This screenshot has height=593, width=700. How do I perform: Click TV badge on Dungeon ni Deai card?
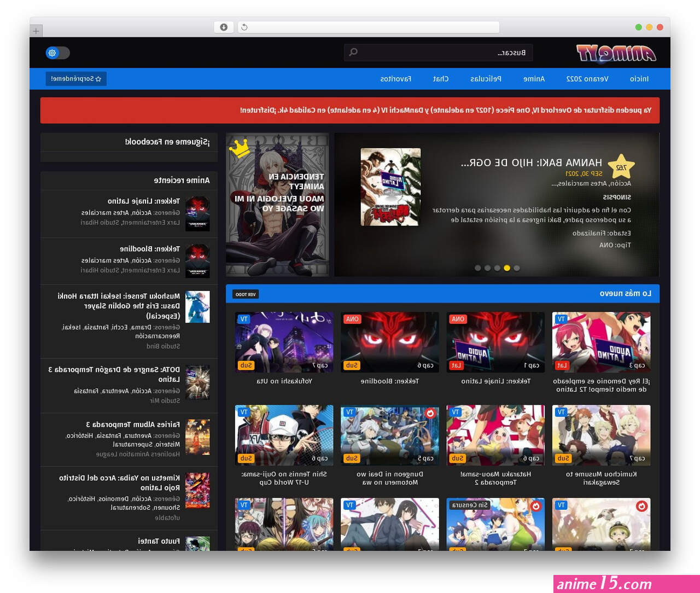[349, 412]
